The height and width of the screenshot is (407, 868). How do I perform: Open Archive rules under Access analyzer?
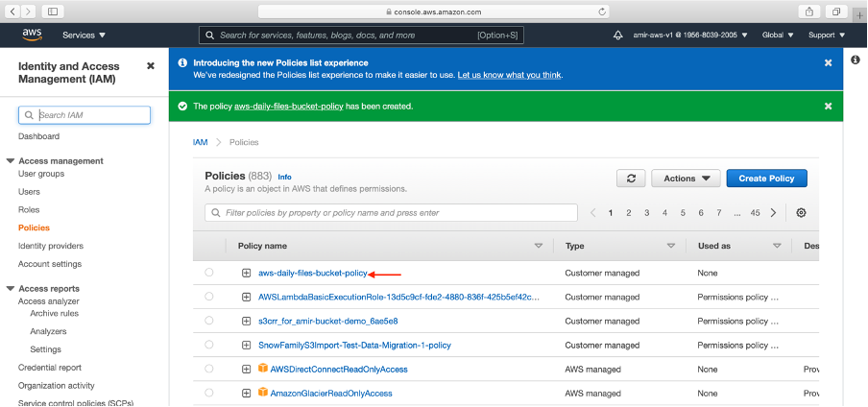pos(54,314)
